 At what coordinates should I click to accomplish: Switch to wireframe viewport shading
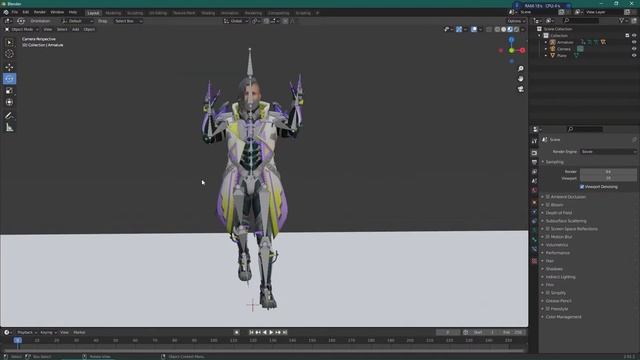[497, 29]
